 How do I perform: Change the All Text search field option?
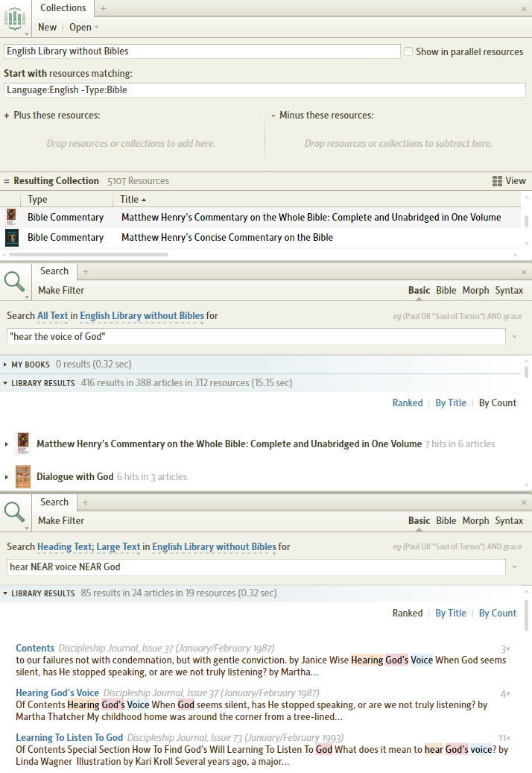coord(52,315)
